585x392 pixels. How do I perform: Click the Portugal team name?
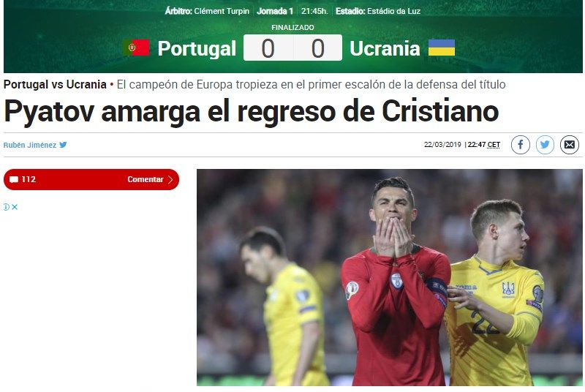[197, 48]
